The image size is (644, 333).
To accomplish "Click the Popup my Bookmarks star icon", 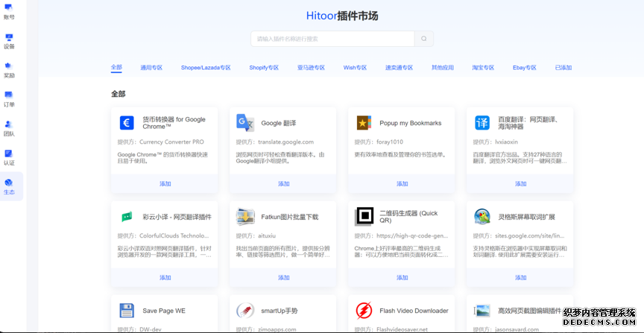I will click(364, 123).
